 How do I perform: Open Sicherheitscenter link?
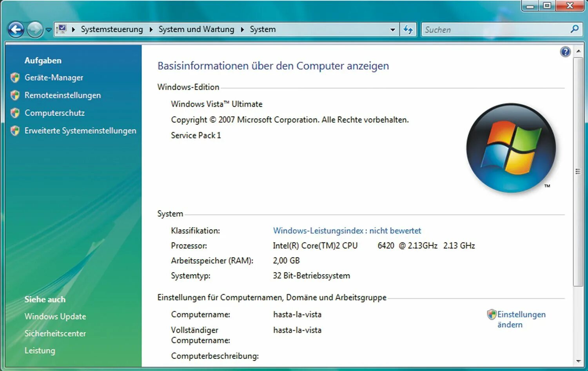click(55, 333)
